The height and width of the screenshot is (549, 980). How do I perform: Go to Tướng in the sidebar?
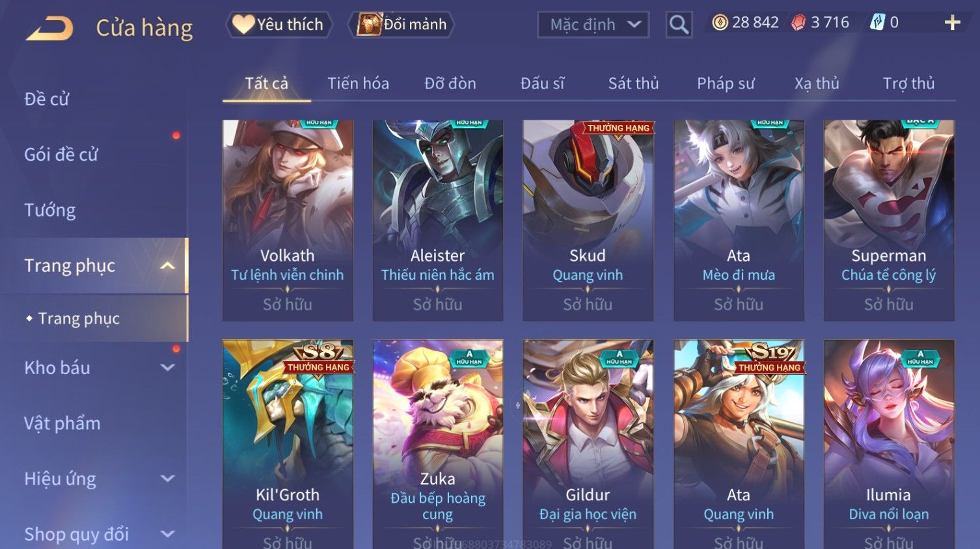pos(50,210)
